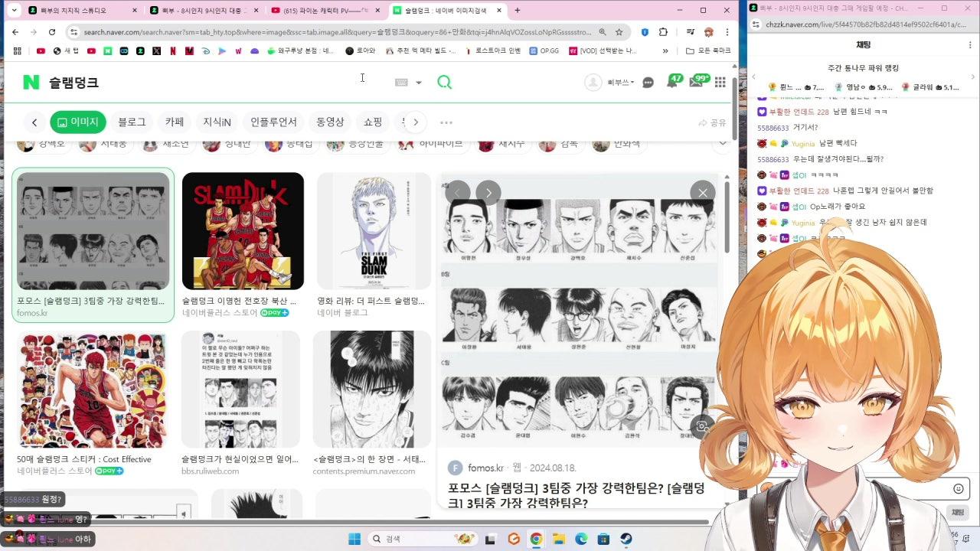Open a new browser tab
This screenshot has height=551, width=980.
[x=518, y=11]
